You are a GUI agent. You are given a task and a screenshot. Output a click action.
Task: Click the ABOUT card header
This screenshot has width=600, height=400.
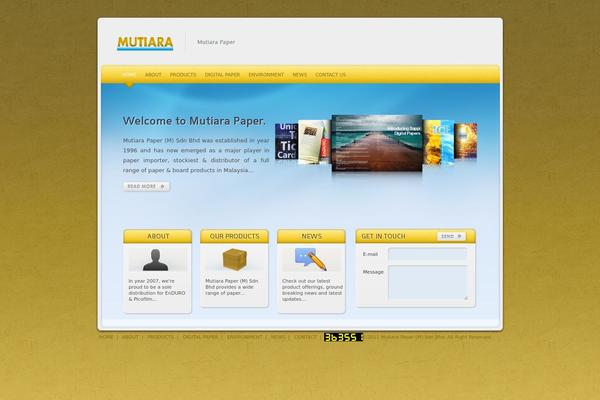pyautogui.click(x=158, y=236)
